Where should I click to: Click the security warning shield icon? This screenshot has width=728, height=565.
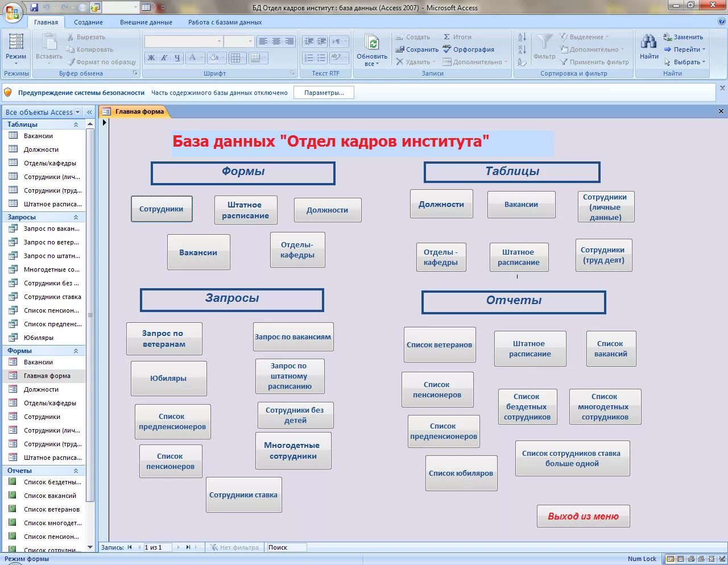pos(8,92)
